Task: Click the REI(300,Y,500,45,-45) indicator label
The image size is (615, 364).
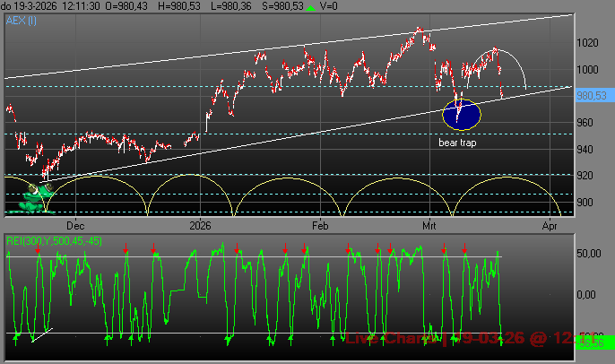Action: coord(54,241)
